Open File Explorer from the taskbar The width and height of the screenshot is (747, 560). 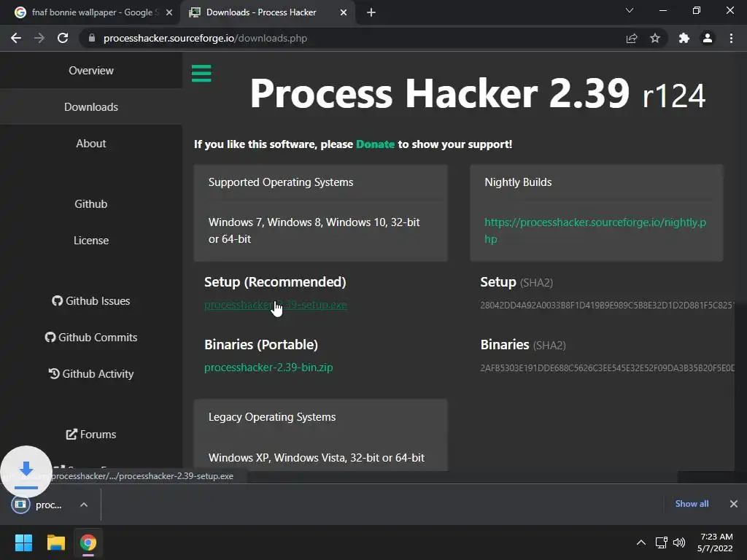point(55,542)
